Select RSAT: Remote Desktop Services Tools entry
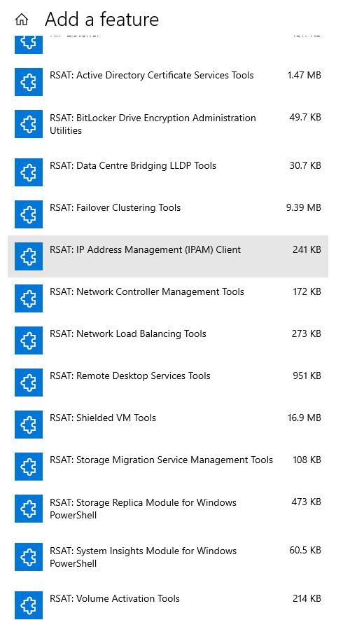364x620 pixels. coord(168,383)
